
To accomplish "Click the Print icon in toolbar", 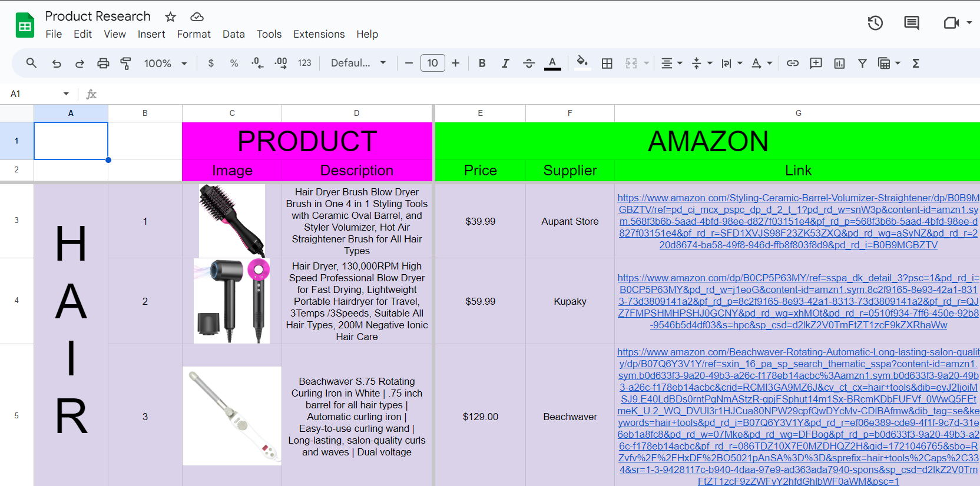I will [x=103, y=64].
